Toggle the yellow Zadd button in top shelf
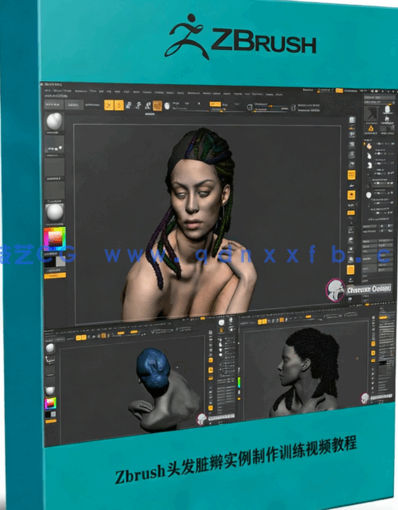 215,104
